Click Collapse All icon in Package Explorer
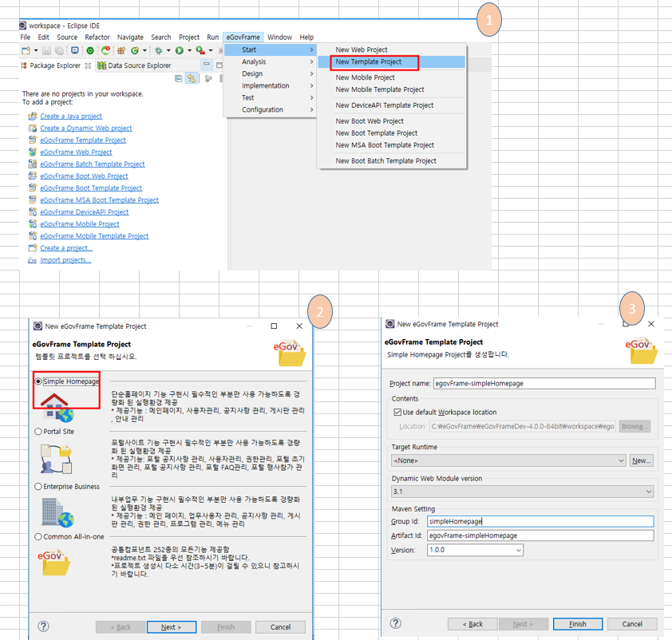Viewport: 672px width, 640px height. click(x=178, y=78)
